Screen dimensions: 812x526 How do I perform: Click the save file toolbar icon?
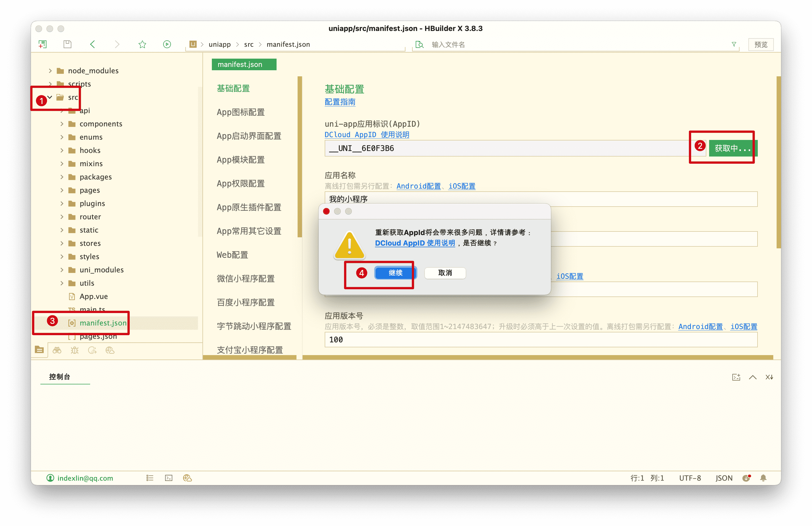67,44
